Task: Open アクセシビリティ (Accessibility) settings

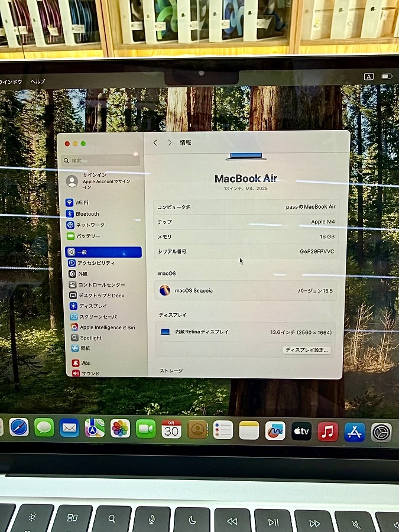Action: point(96,263)
